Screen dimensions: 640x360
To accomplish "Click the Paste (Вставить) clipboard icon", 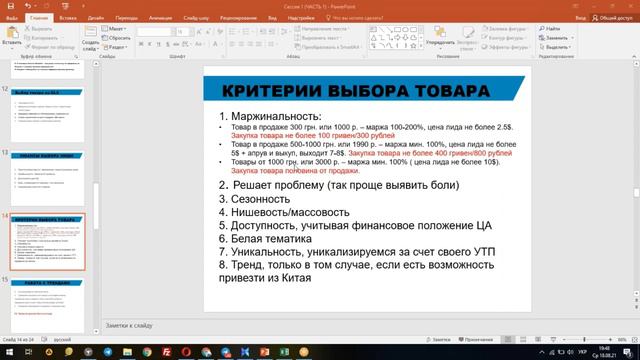I will (x=12, y=33).
